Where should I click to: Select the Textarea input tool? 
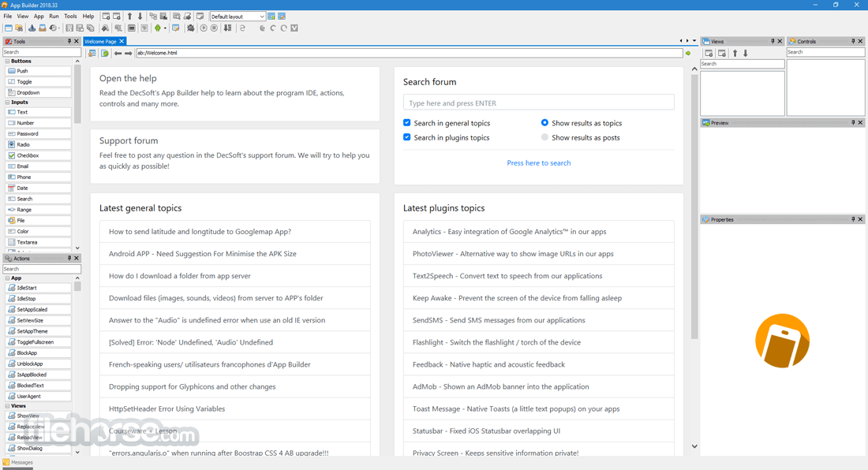click(x=38, y=242)
